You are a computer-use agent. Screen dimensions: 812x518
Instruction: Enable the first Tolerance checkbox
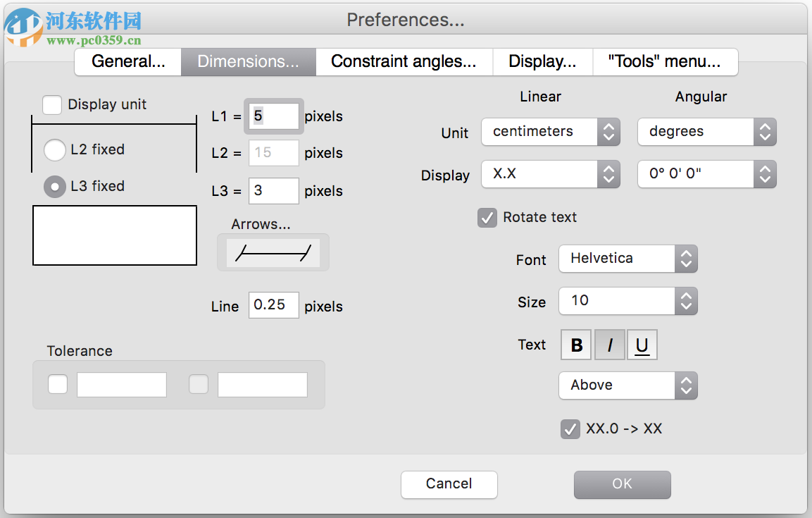(x=57, y=384)
